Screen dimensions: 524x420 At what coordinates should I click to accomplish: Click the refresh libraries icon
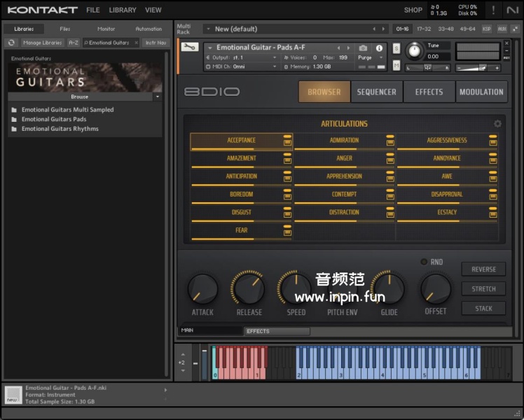pyautogui.click(x=11, y=43)
